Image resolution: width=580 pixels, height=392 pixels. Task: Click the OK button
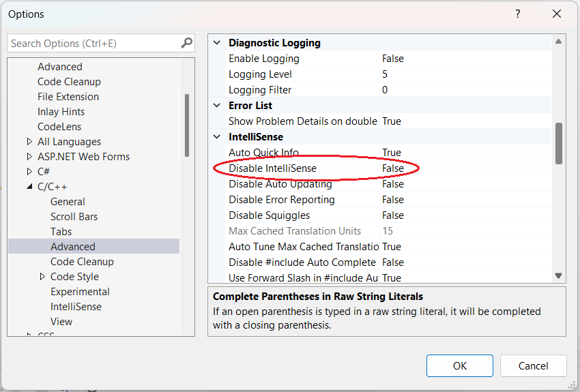(459, 366)
